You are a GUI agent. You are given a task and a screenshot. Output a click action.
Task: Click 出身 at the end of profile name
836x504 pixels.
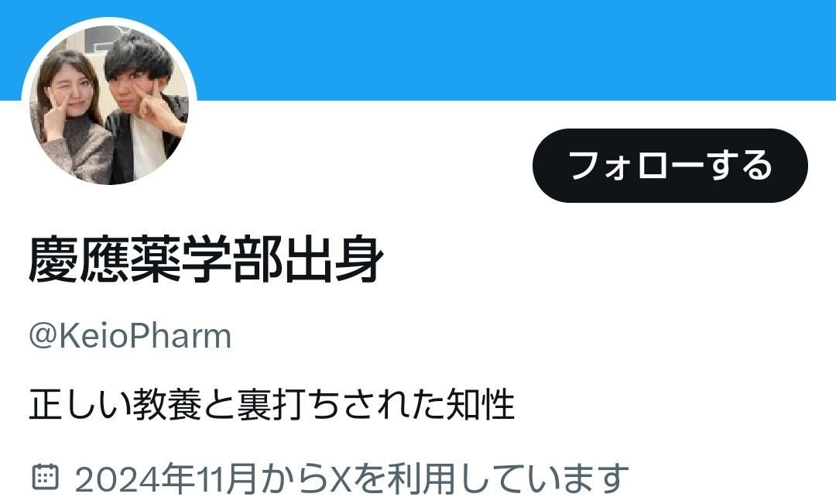tap(334, 259)
